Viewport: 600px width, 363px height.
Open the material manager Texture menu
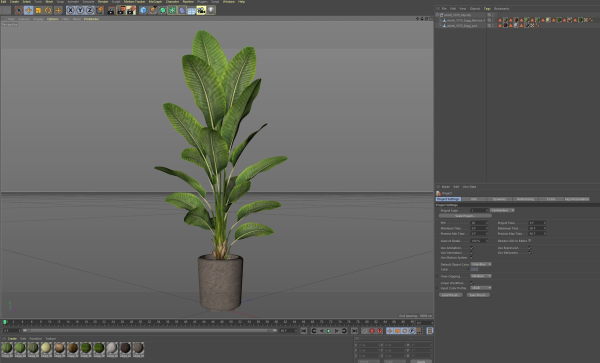(51, 339)
